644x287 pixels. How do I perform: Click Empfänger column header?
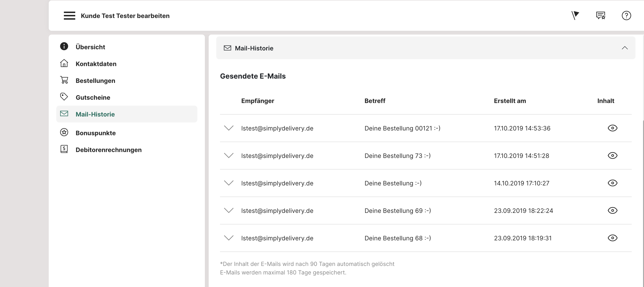pos(257,101)
